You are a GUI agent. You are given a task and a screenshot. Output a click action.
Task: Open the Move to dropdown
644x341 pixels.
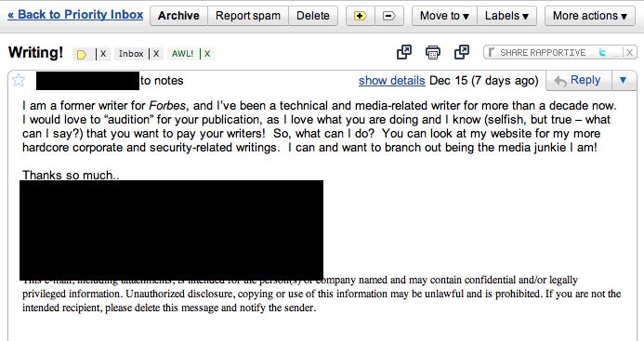click(444, 16)
